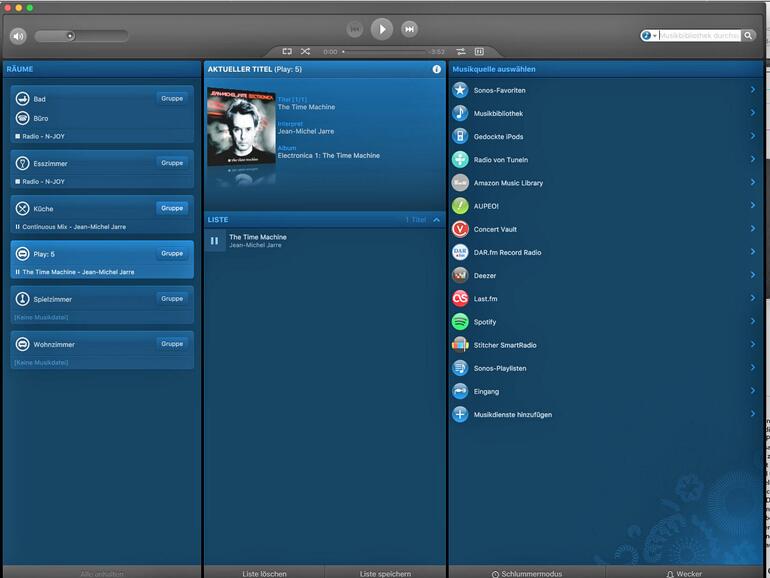770x578 pixels.
Task: Collapse the Liste queue panel
Action: point(437,220)
